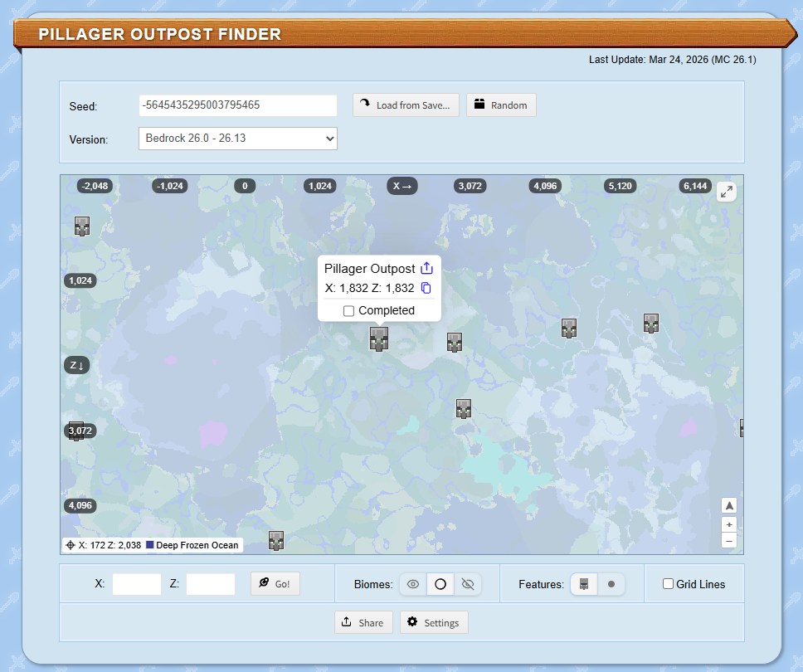Click the 0 X axis label
803x672 pixels.
tap(245, 186)
